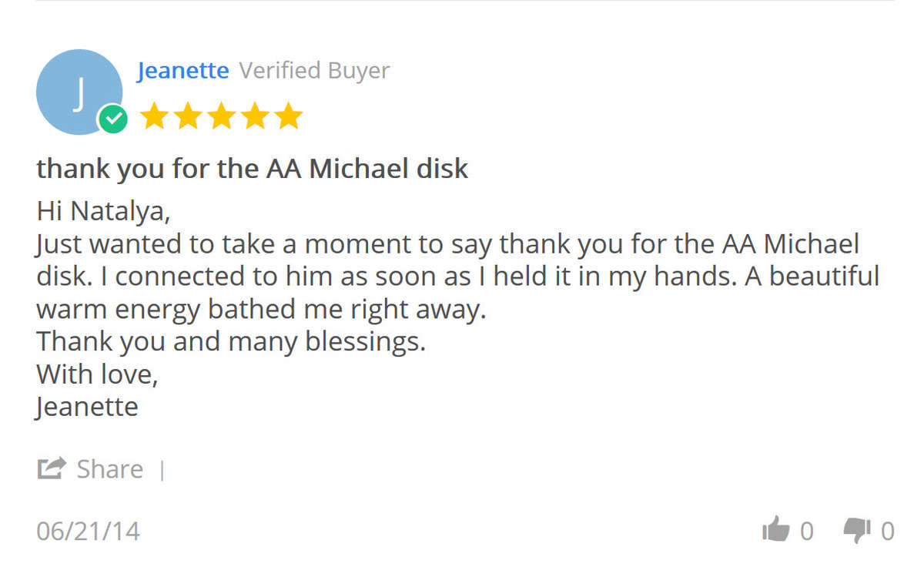
Task: Click the round J avatar
Action: point(79,92)
